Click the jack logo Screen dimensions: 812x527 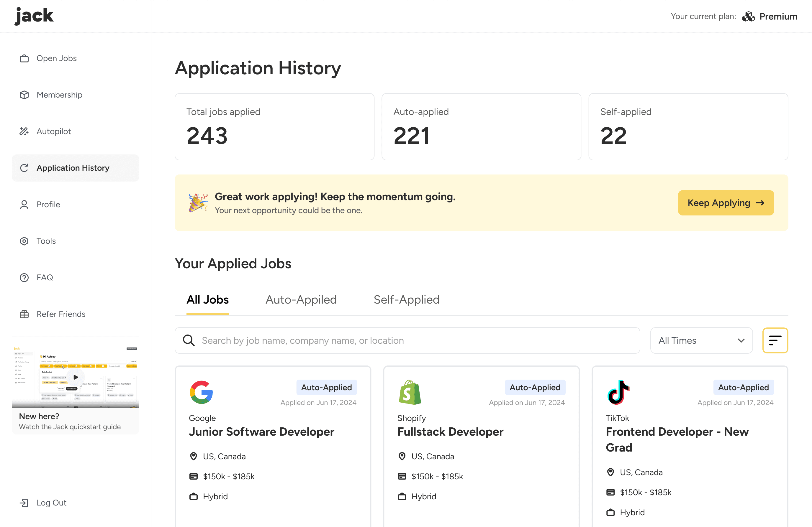coord(34,16)
